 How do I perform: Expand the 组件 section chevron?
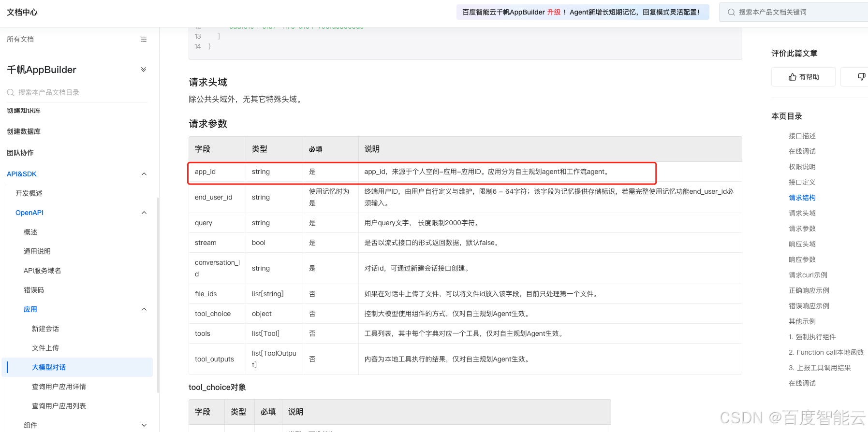tap(144, 425)
